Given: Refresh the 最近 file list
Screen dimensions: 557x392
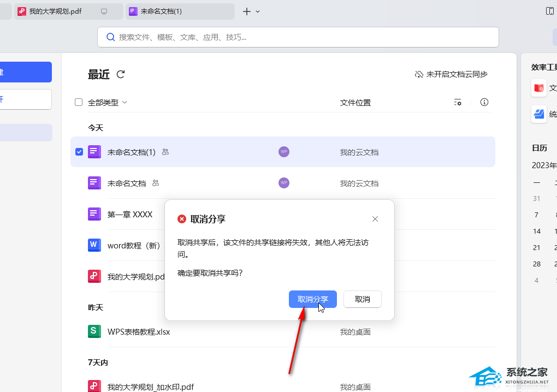Looking at the screenshot, I should tap(121, 74).
